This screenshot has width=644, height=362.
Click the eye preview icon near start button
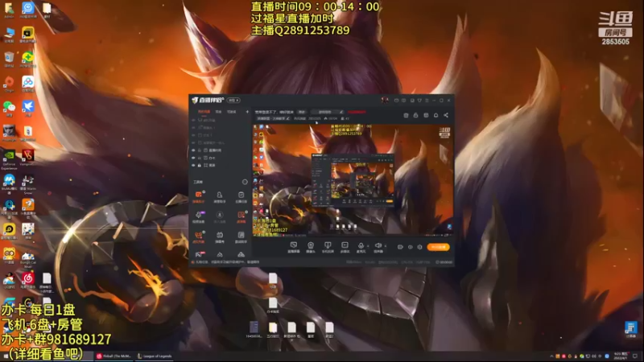pos(410,247)
